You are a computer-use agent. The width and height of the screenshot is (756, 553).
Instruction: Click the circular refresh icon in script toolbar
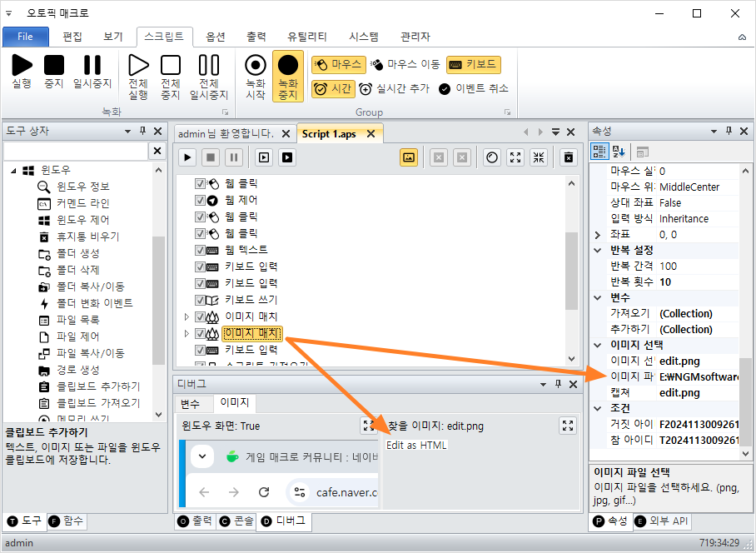coord(492,157)
